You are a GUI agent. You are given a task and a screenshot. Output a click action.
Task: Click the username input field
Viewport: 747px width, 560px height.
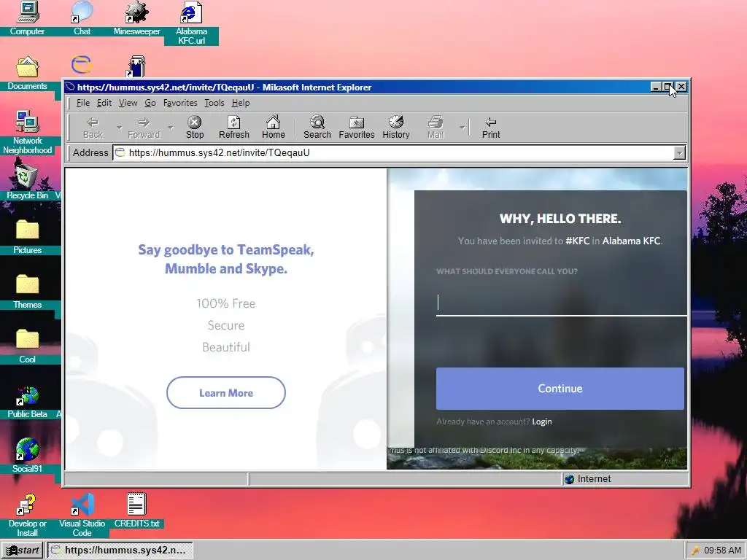pyautogui.click(x=561, y=303)
